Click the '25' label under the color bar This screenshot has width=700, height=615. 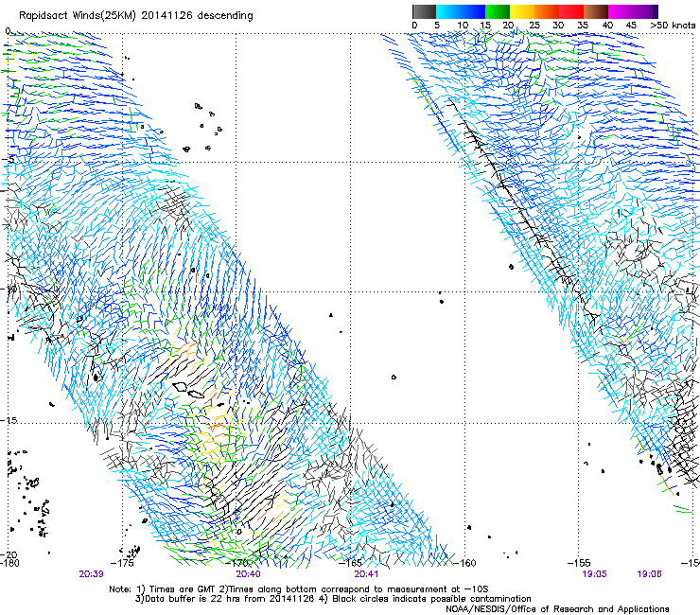point(534,25)
